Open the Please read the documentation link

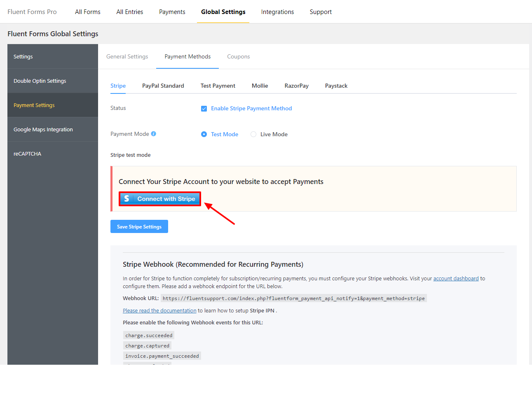click(x=159, y=311)
